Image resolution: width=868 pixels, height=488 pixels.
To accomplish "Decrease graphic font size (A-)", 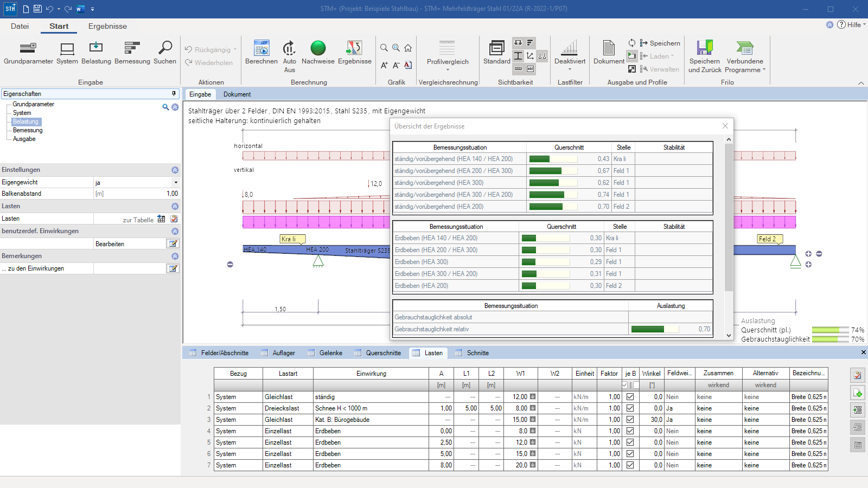I will pyautogui.click(x=396, y=65).
